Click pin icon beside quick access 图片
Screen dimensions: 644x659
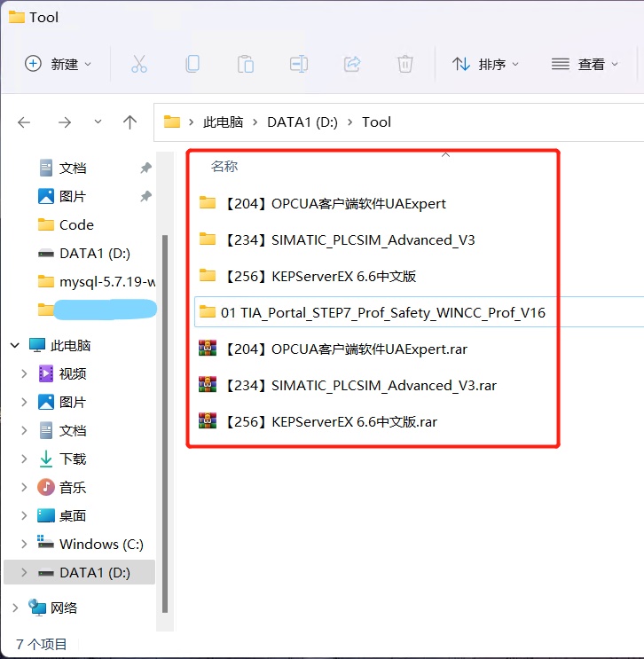click(x=145, y=196)
